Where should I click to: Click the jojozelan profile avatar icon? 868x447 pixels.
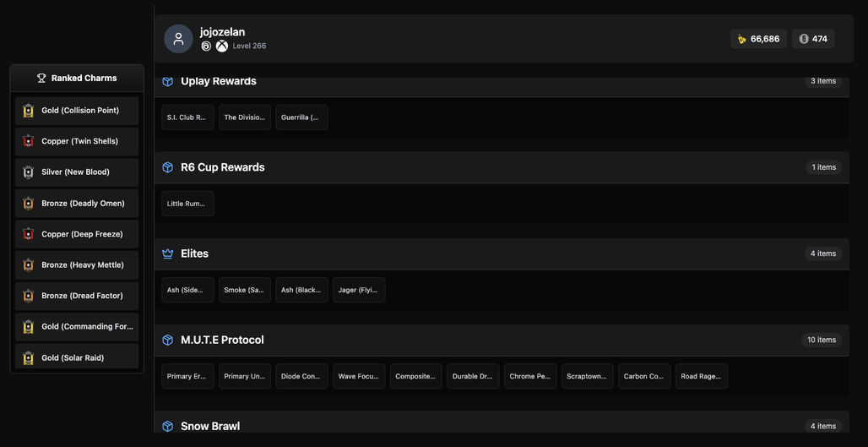coord(178,39)
